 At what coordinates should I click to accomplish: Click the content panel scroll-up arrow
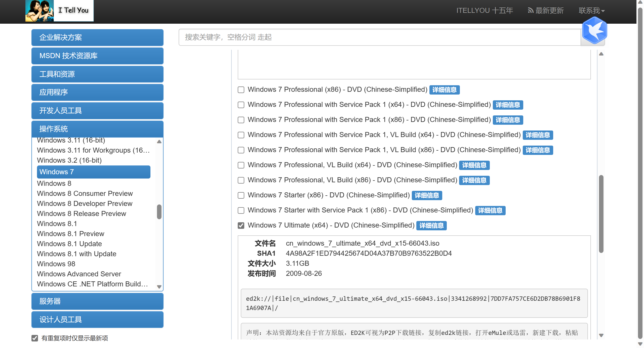(x=601, y=54)
